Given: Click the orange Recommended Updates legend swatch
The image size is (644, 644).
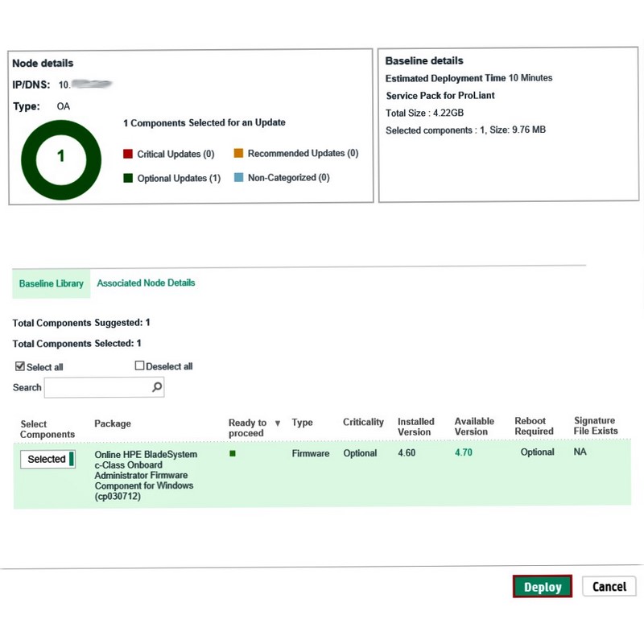Looking at the screenshot, I should (x=238, y=153).
